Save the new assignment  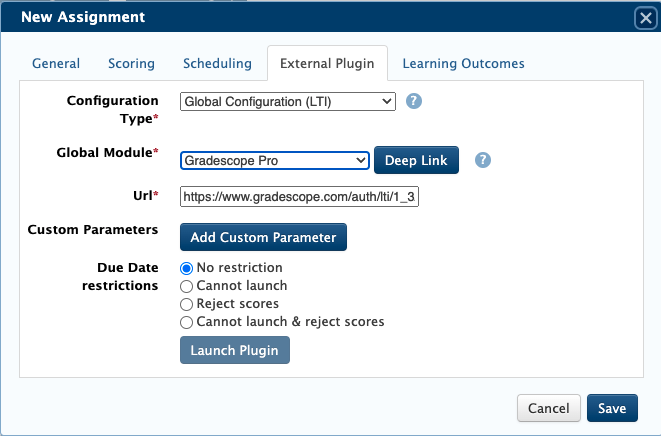click(611, 408)
